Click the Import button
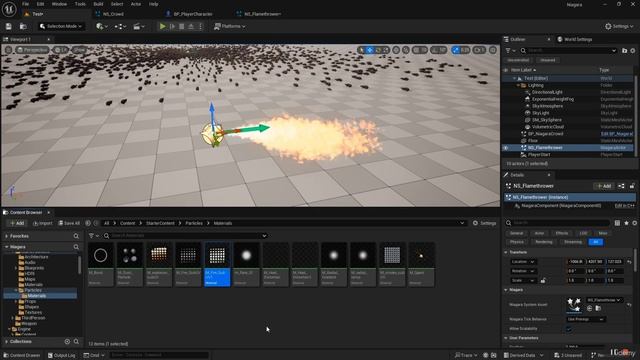640x360 pixels. click(x=42, y=223)
